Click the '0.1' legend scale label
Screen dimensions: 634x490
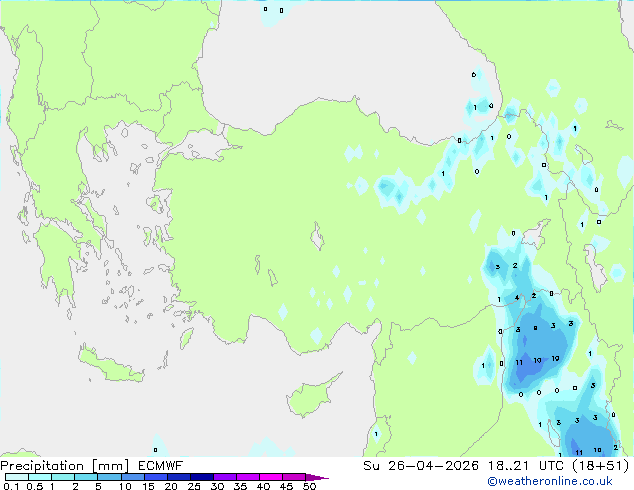[x=11, y=486]
